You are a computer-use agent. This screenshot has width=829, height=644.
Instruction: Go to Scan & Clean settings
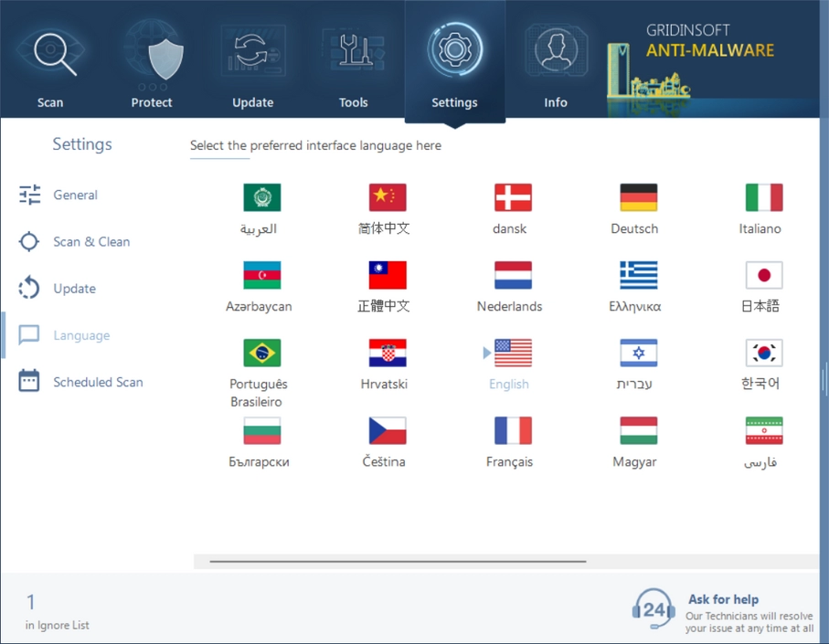click(x=90, y=242)
